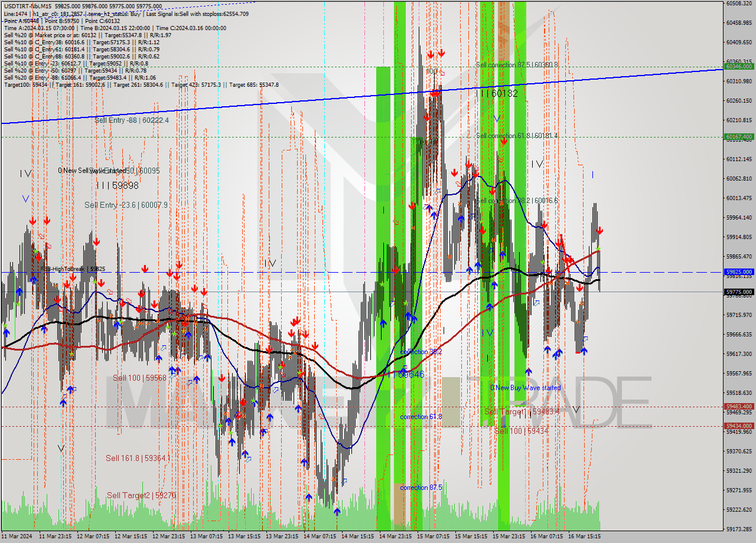Viewport: 756px width, 543px height.
Task: Click the Time A:2024.03.15 07:30:00 line
Action: [115, 28]
